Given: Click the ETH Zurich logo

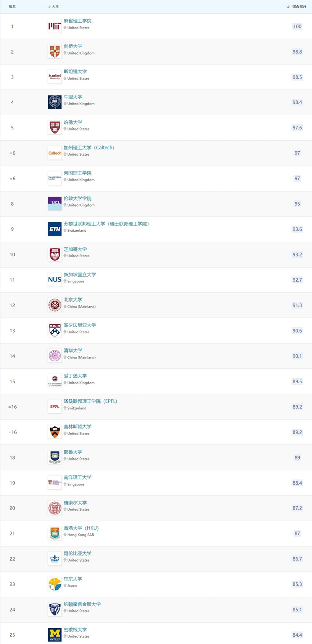Looking at the screenshot, I should point(55,229).
